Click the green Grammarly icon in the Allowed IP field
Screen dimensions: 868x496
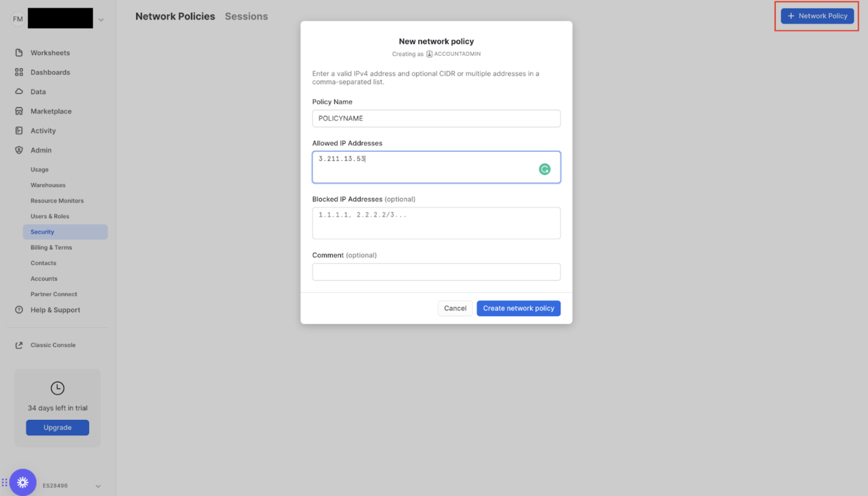[x=544, y=169]
